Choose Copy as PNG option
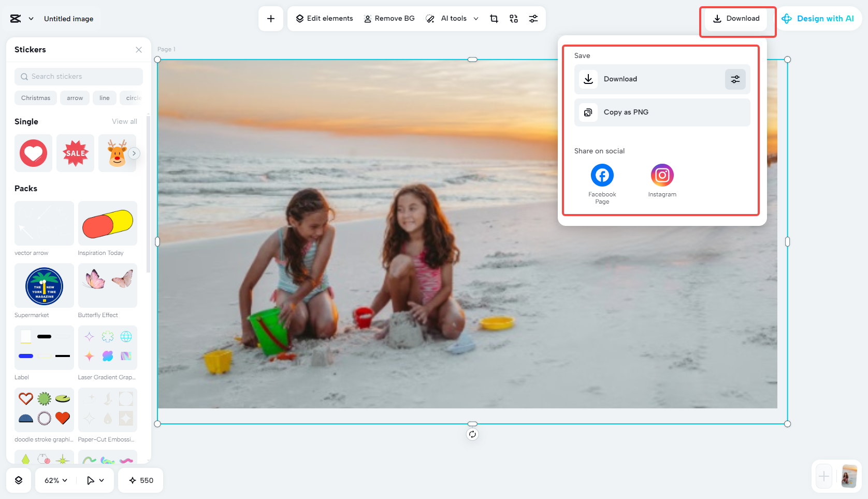 pyautogui.click(x=662, y=112)
